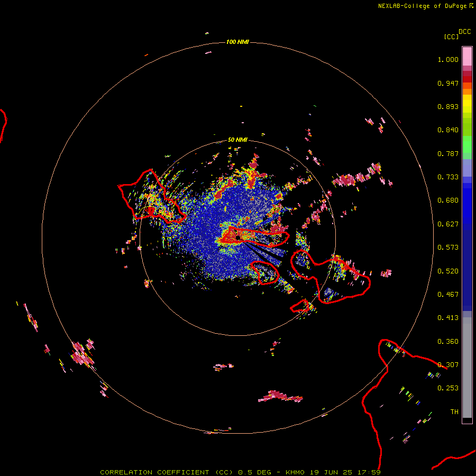Image resolution: width=476 pixels, height=476 pixels.
Task: Click the TH threshold label on the legend
Action: pyautogui.click(x=454, y=412)
